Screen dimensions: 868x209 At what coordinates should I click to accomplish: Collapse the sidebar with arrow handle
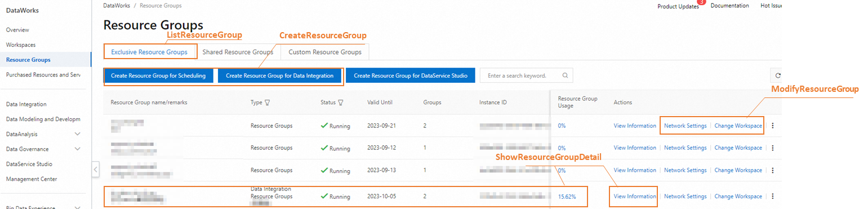pyautogui.click(x=96, y=169)
